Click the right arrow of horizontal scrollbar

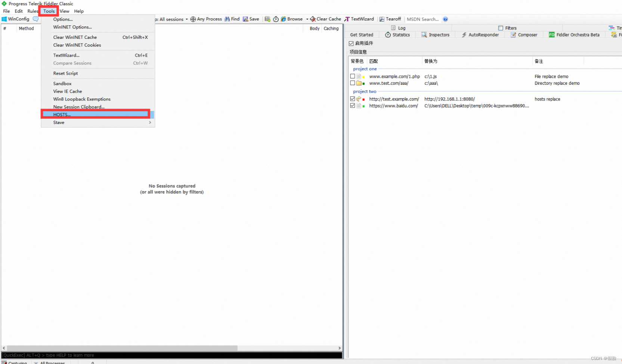[340, 348]
